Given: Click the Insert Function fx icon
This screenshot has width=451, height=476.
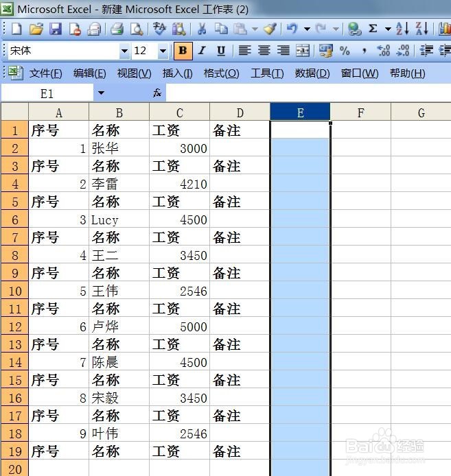Looking at the screenshot, I should [157, 93].
